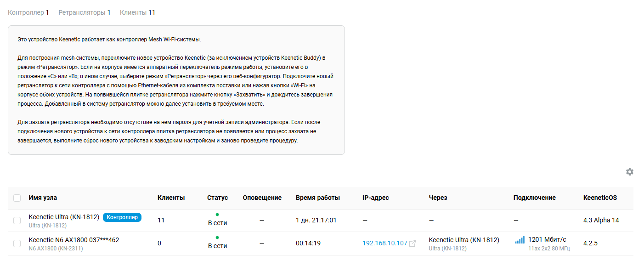The height and width of the screenshot is (272, 644).
Task: Click В сети status in N6 AX1800 row
Action: click(x=217, y=246)
